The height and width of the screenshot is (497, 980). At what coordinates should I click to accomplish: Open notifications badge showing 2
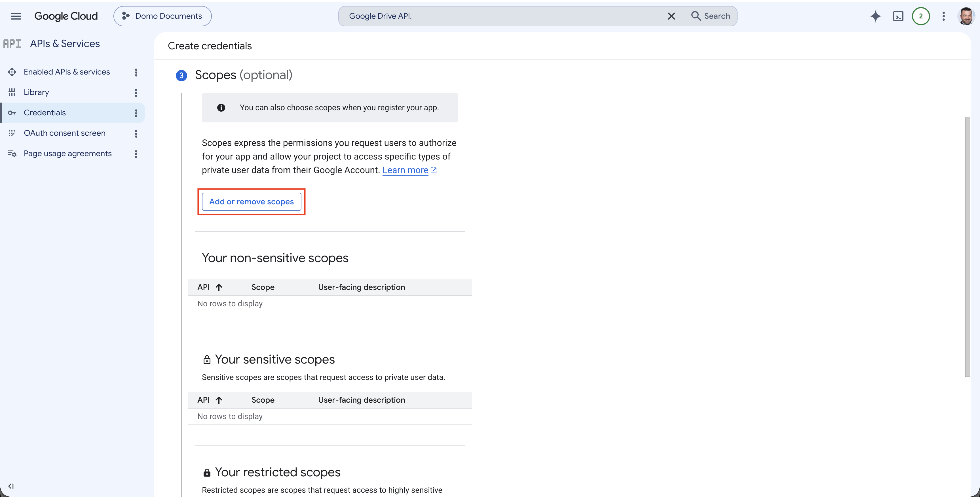[921, 16]
